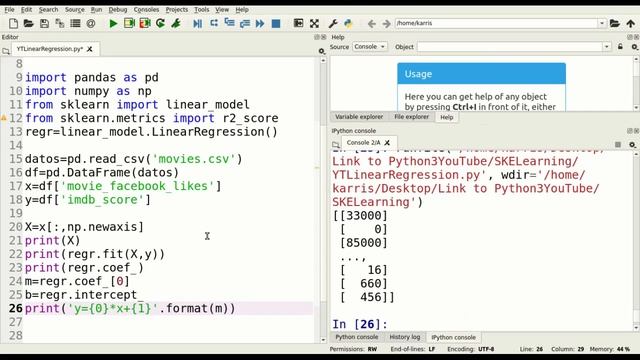640x360 pixels.
Task: Open the Projects menu
Action: tap(177, 9)
